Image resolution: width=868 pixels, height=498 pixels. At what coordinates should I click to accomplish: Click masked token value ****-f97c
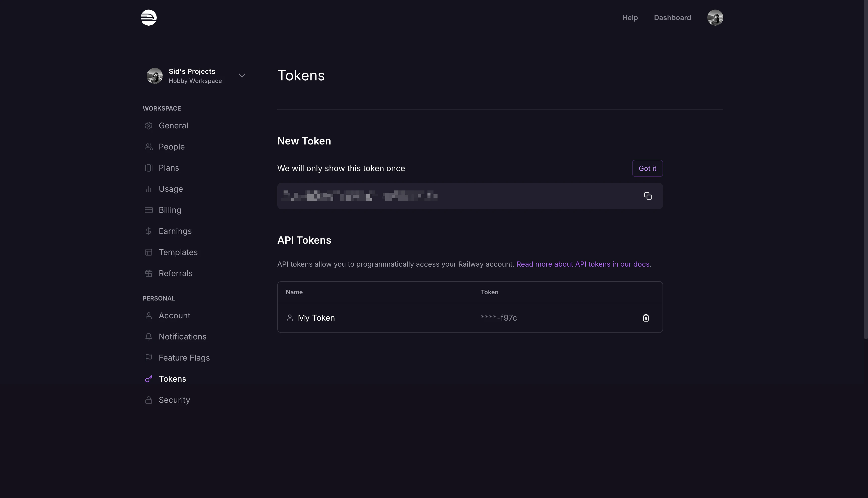(x=499, y=318)
